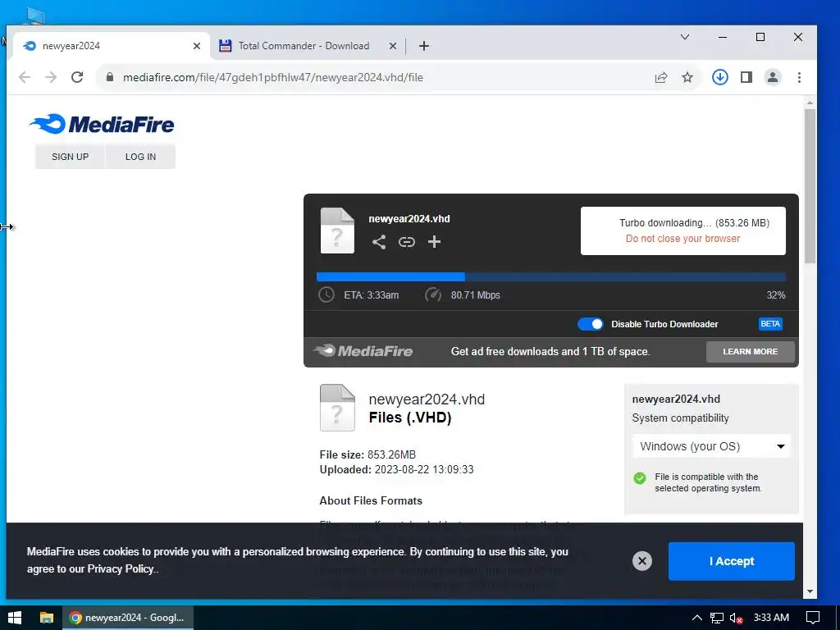840x630 pixels.
Task: Click the grey MediaFire logo in promo bar
Action: pyautogui.click(x=363, y=351)
